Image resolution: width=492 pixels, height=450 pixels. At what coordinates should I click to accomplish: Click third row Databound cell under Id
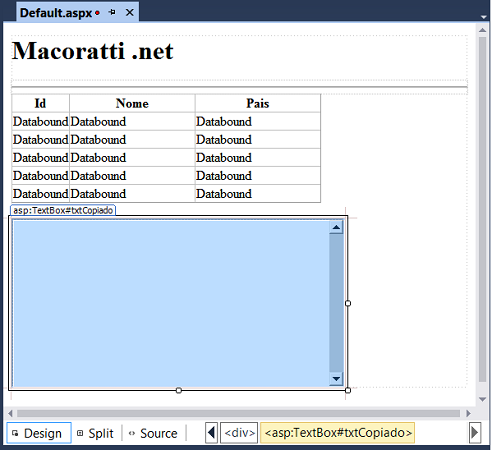pos(40,158)
